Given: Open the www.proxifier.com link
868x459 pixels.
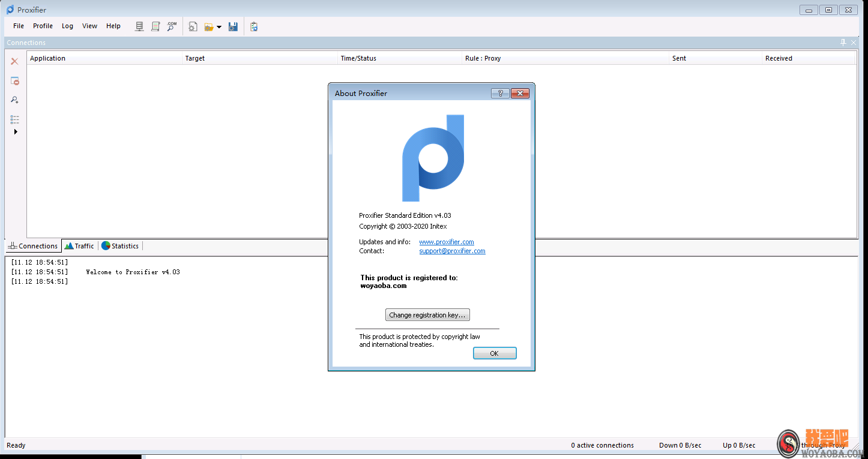Looking at the screenshot, I should click(447, 242).
